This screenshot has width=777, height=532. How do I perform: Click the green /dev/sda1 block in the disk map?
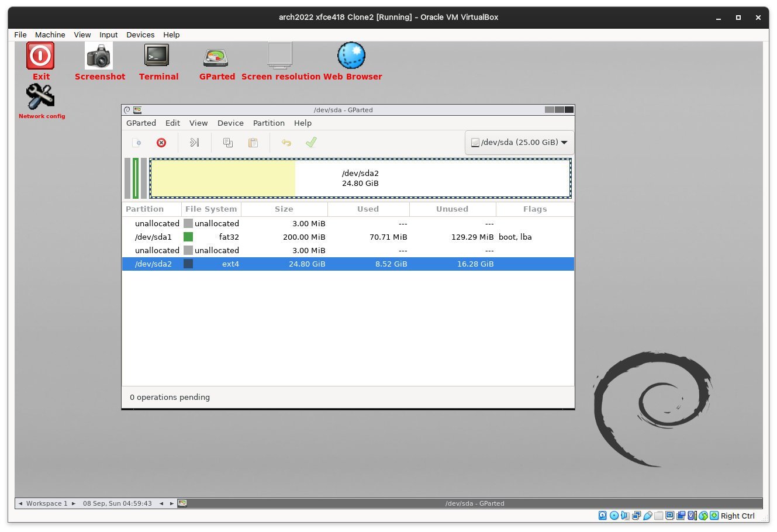pos(136,178)
